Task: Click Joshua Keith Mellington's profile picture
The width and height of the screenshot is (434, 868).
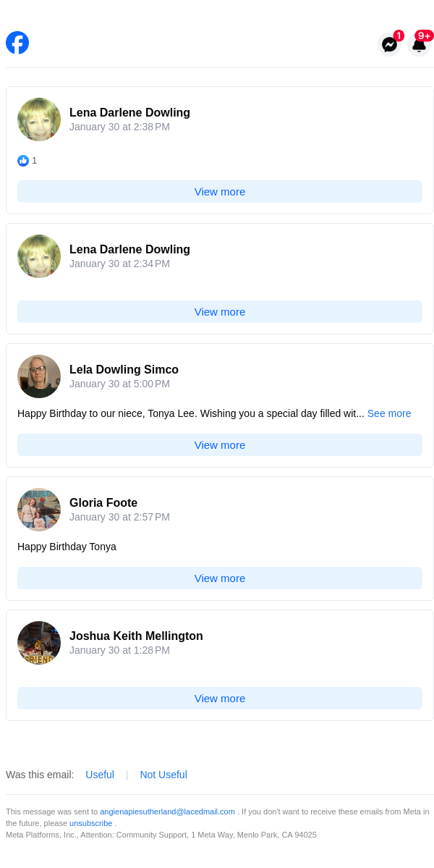Action: pos(39,643)
